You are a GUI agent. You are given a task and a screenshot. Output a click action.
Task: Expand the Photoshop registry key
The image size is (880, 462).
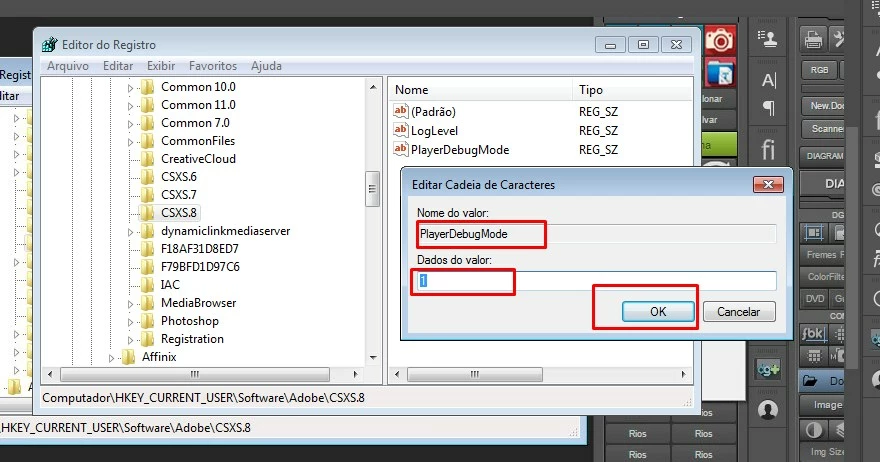point(130,322)
